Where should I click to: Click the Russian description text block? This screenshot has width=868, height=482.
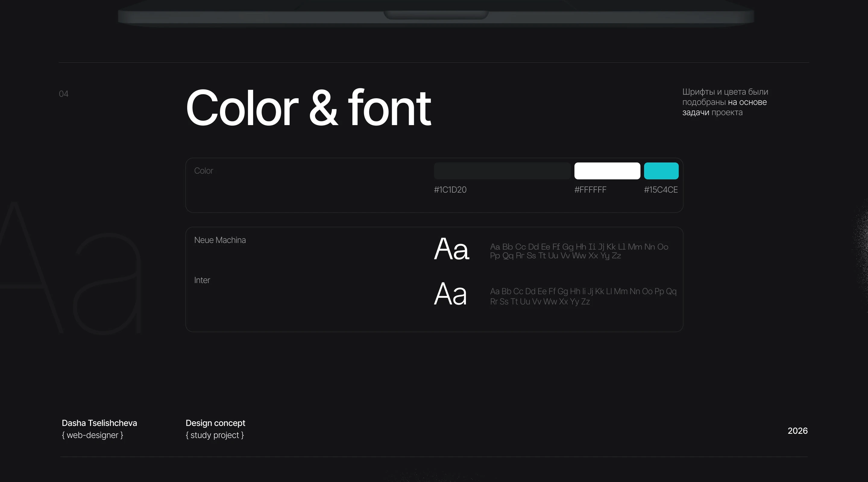(725, 102)
